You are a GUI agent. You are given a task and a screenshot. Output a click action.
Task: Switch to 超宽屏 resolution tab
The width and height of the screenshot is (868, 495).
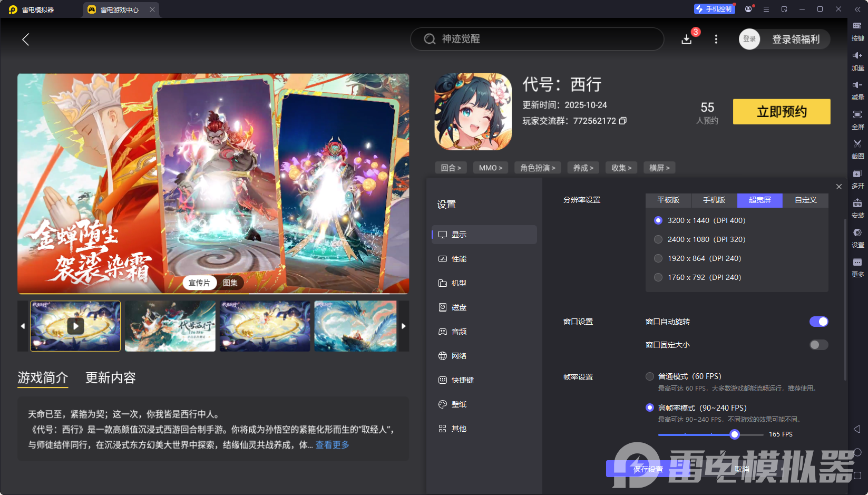pyautogui.click(x=760, y=200)
